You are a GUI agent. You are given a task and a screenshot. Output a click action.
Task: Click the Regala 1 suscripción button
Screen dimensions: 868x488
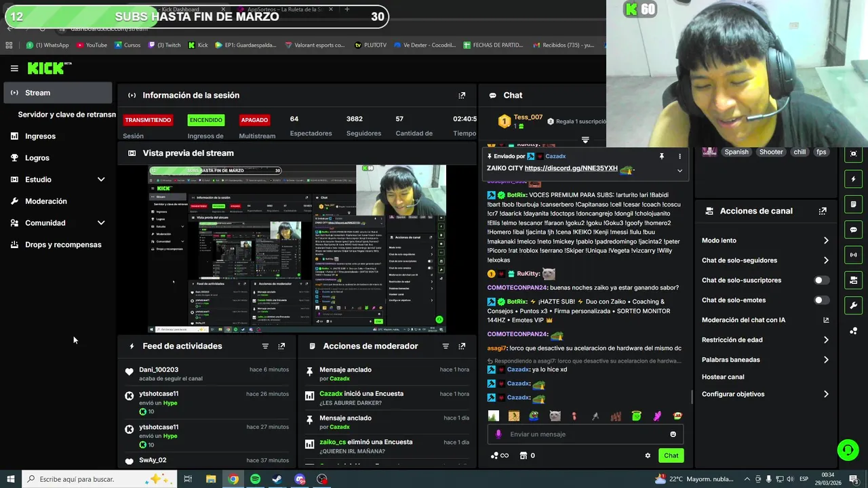click(x=576, y=121)
